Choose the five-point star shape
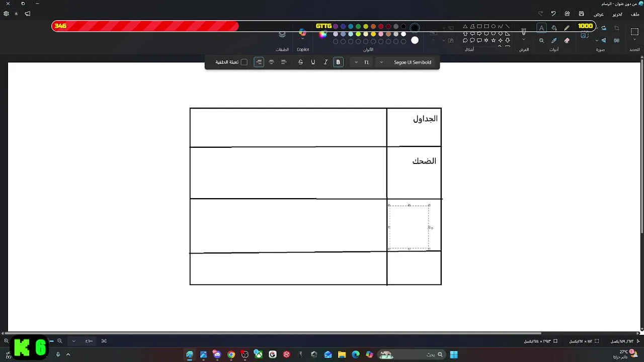This screenshot has width=644, height=362. point(493,40)
